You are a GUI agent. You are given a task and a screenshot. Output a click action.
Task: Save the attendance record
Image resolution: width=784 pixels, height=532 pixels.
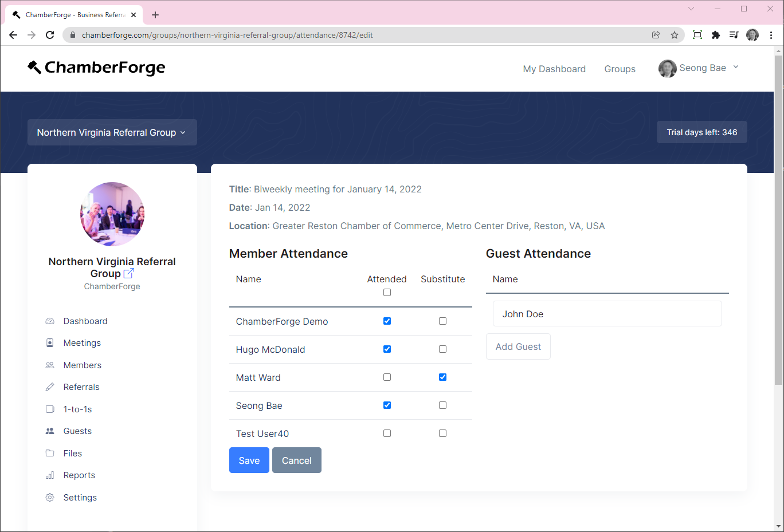point(249,460)
